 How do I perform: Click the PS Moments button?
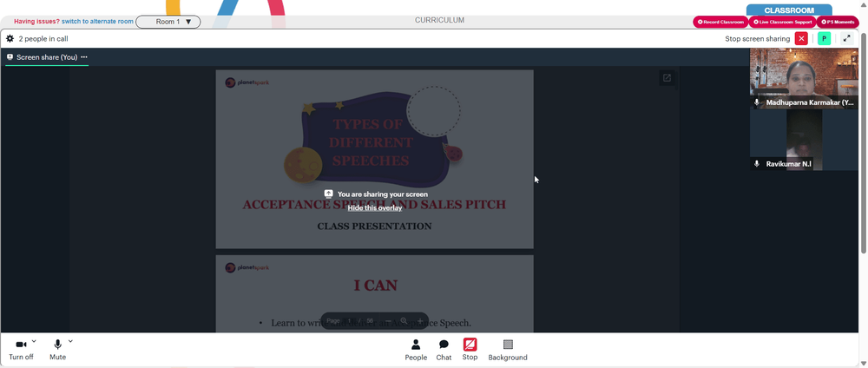[838, 23]
